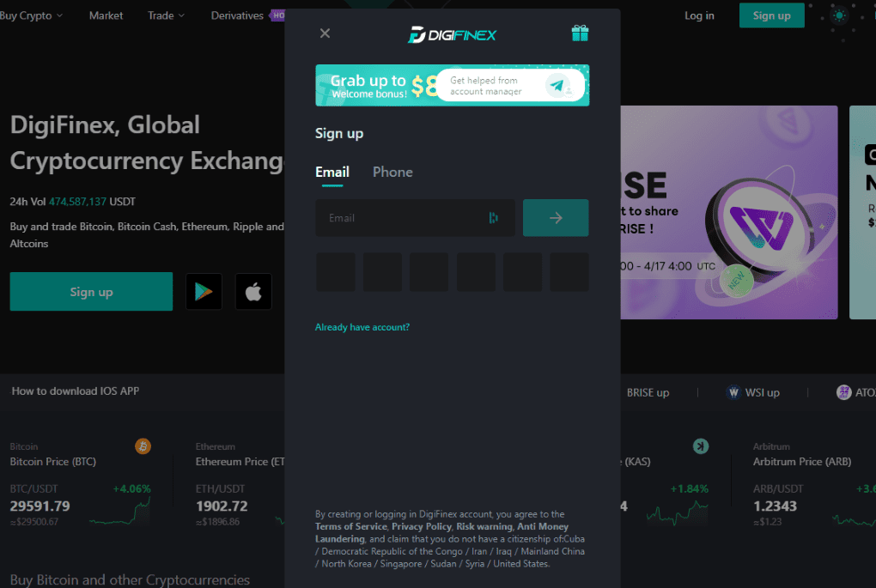Viewport: 876px width, 588px height.
Task: Click the Bitcoin coin icon
Action: [143, 446]
